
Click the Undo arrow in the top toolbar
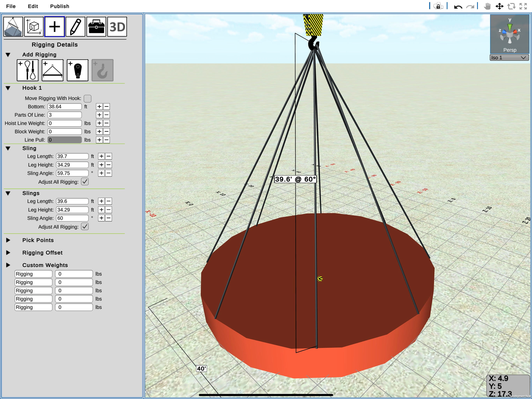458,6
